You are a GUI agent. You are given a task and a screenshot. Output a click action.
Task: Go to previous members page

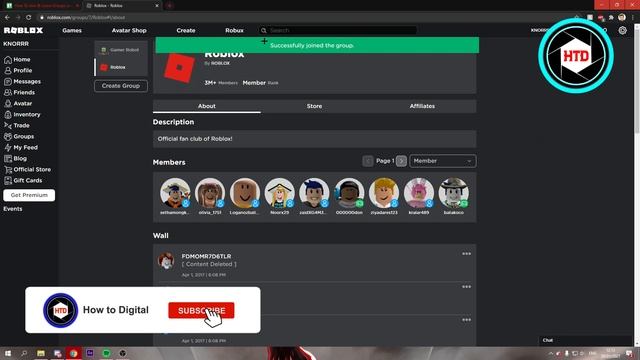(368, 161)
